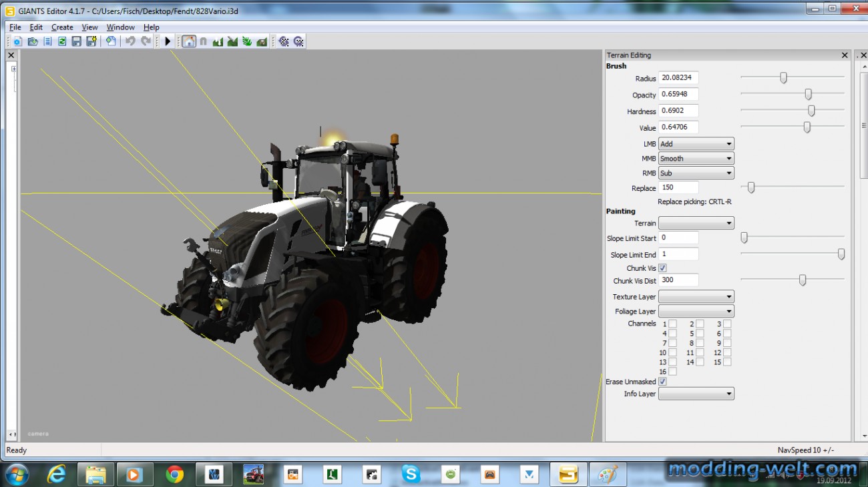Screen dimensions: 868x487
Task: Click the import/new document plus icon
Action: pos(111,41)
